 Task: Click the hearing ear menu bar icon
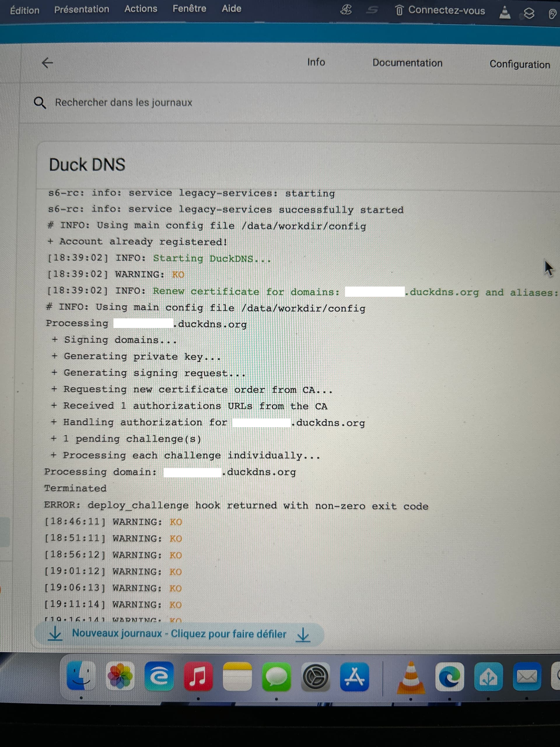pos(552,13)
